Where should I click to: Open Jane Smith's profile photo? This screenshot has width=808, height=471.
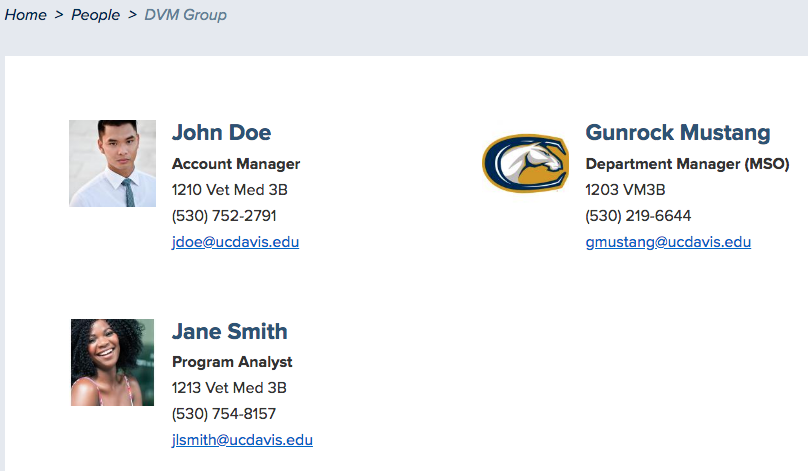pyautogui.click(x=112, y=362)
